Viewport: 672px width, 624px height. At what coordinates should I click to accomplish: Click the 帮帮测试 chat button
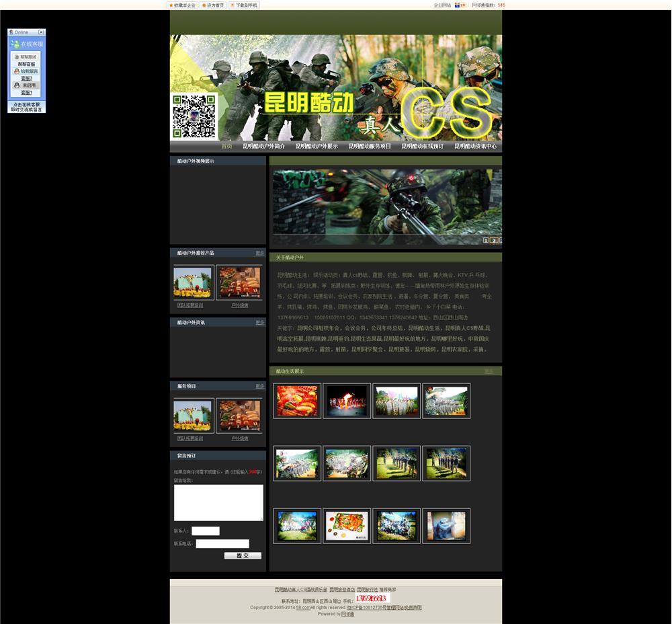tap(26, 57)
